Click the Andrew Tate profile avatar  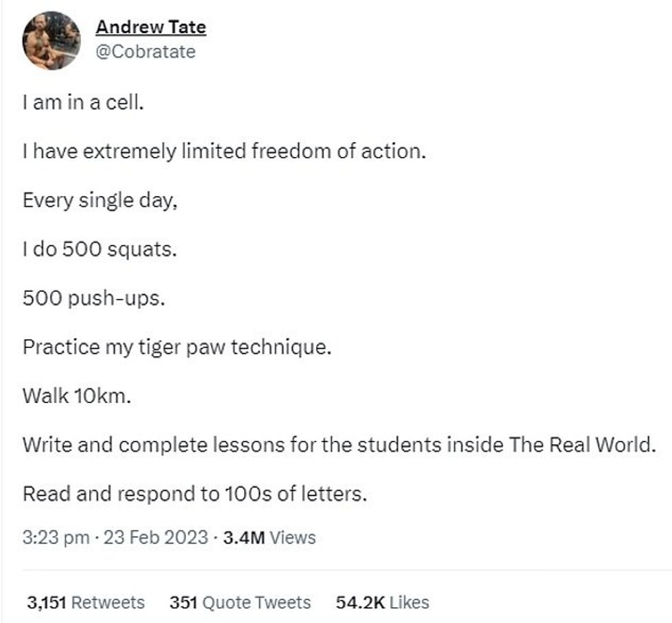[52, 40]
